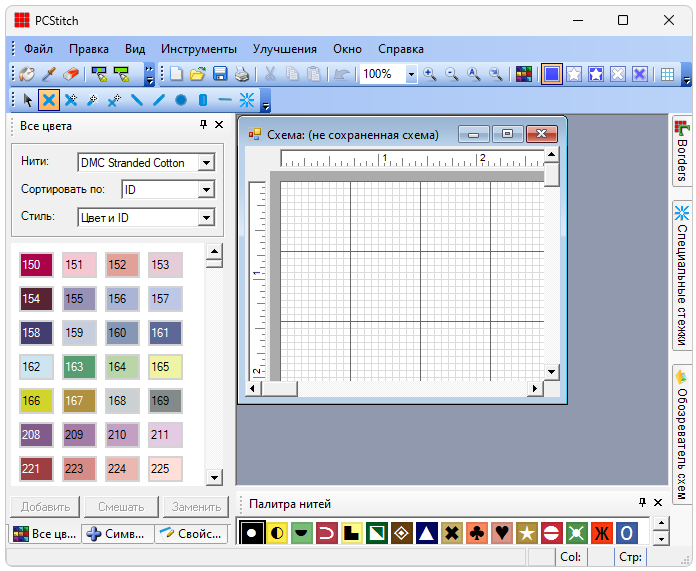696x571 pixels.
Task: Toggle the white star symbol view mode
Action: coord(574,74)
